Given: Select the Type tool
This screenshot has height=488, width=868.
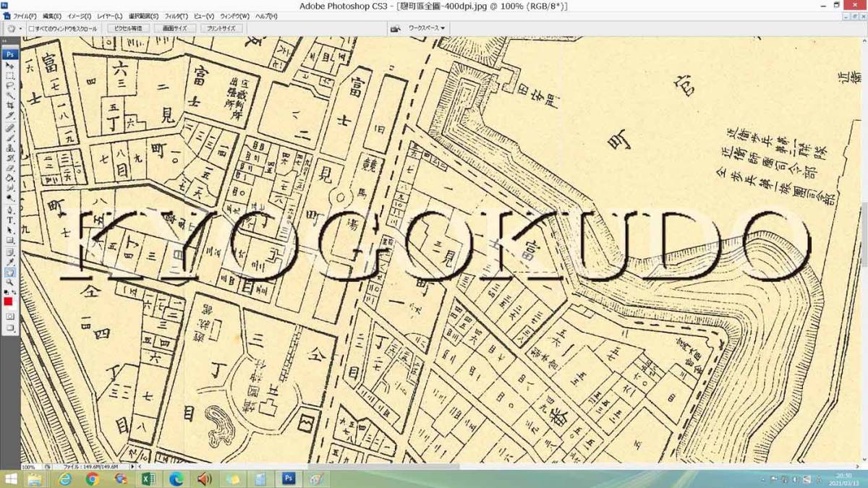Looking at the screenshot, I should click(x=10, y=220).
